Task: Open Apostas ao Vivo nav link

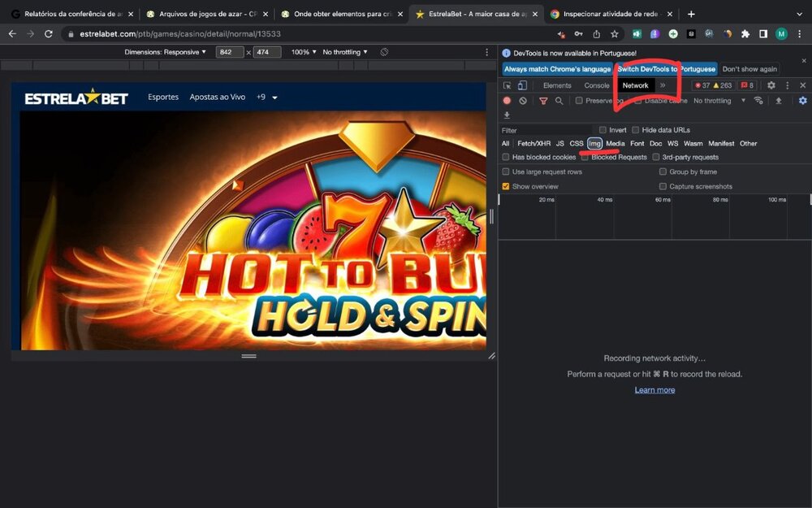Action: [218, 97]
